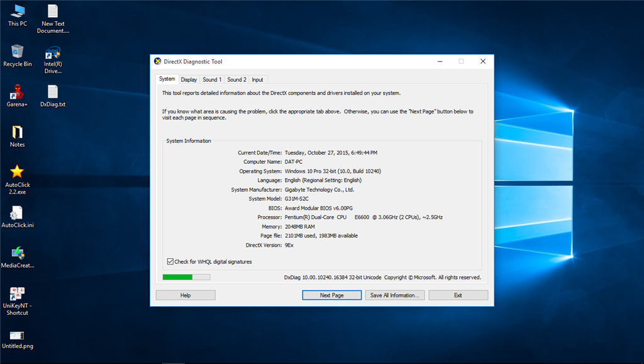Click Save All Information button
This screenshot has width=644, height=364.
(395, 295)
